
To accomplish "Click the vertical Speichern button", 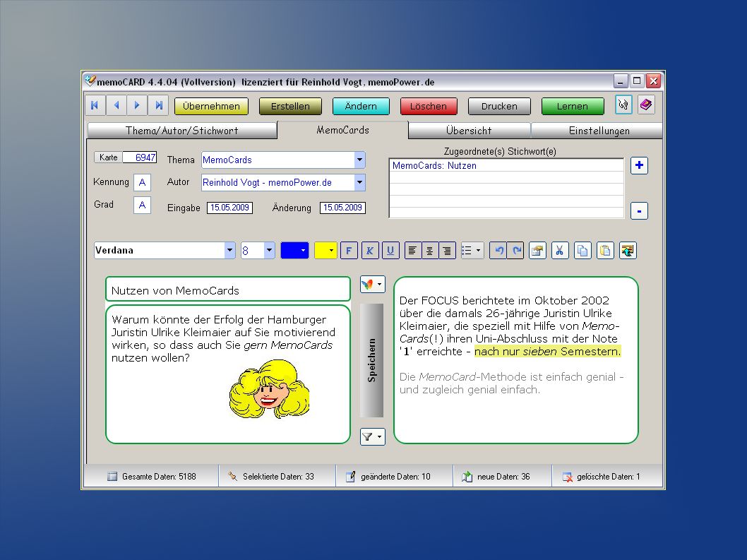I will tap(371, 360).
